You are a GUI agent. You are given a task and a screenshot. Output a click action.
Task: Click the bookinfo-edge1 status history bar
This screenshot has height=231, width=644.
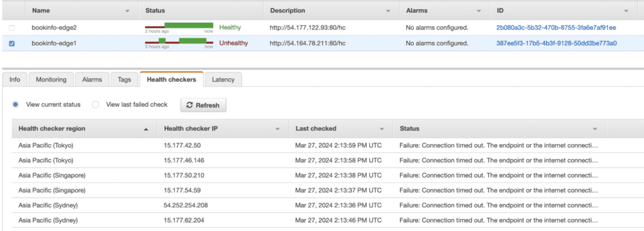179,41
